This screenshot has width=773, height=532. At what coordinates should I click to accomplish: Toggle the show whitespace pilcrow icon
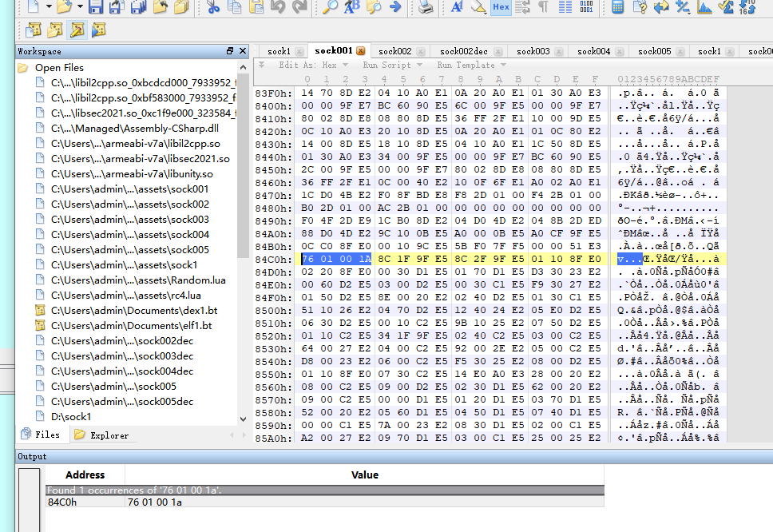pyautogui.click(x=543, y=6)
